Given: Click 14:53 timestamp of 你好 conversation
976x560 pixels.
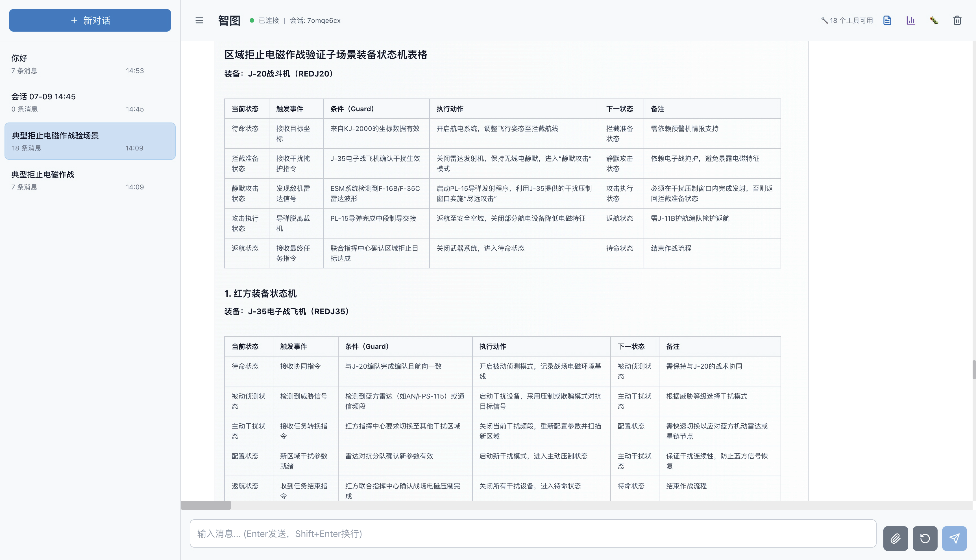Looking at the screenshot, I should click(135, 71).
